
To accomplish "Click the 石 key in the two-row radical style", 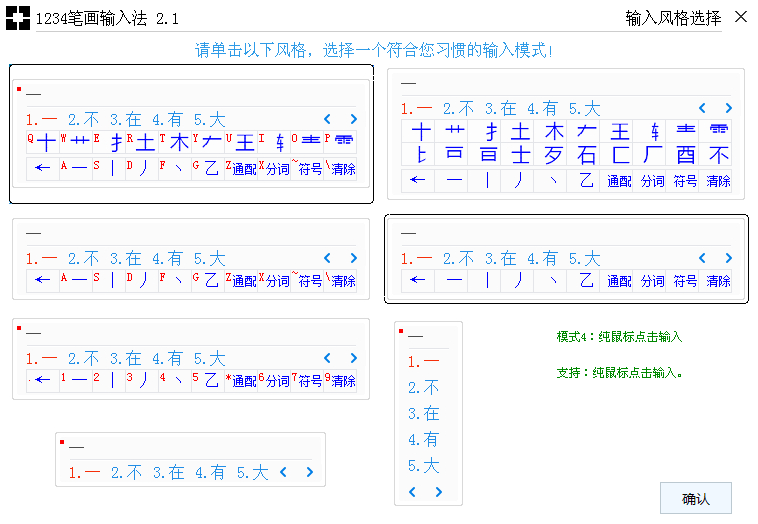I will tap(587, 155).
